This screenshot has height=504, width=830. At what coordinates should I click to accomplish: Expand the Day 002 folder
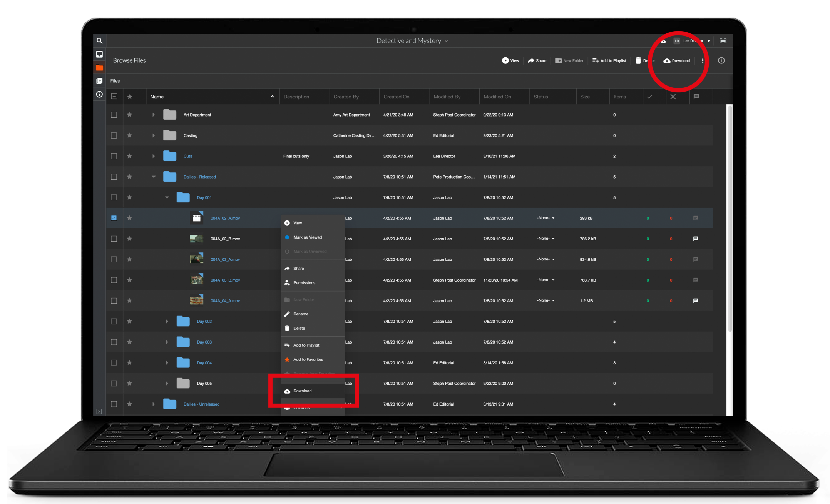click(167, 321)
